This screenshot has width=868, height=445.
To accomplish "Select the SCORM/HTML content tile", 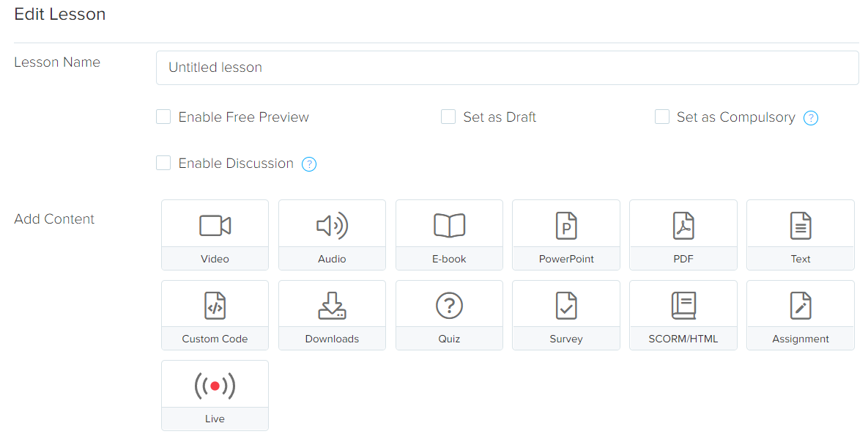I will tap(683, 315).
